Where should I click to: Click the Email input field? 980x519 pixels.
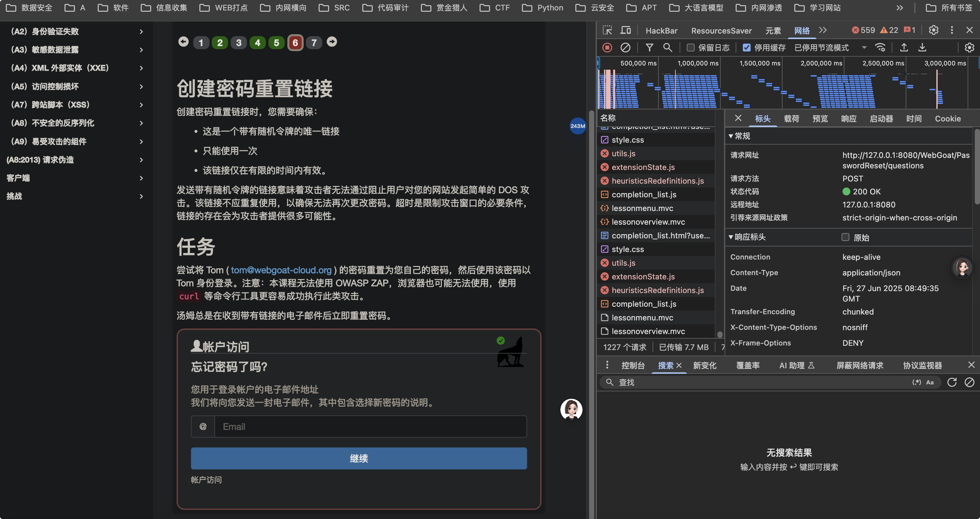coord(370,427)
